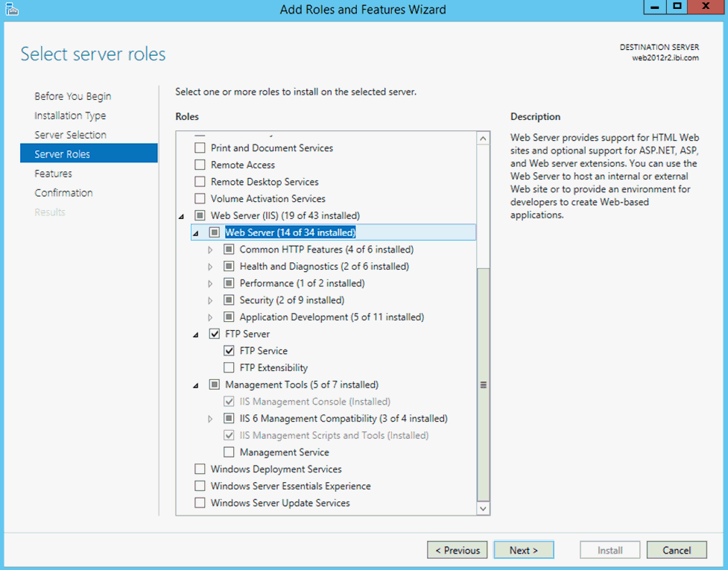Screen dimensions: 728x570
Task: Open the Server Selection step
Action: point(71,135)
